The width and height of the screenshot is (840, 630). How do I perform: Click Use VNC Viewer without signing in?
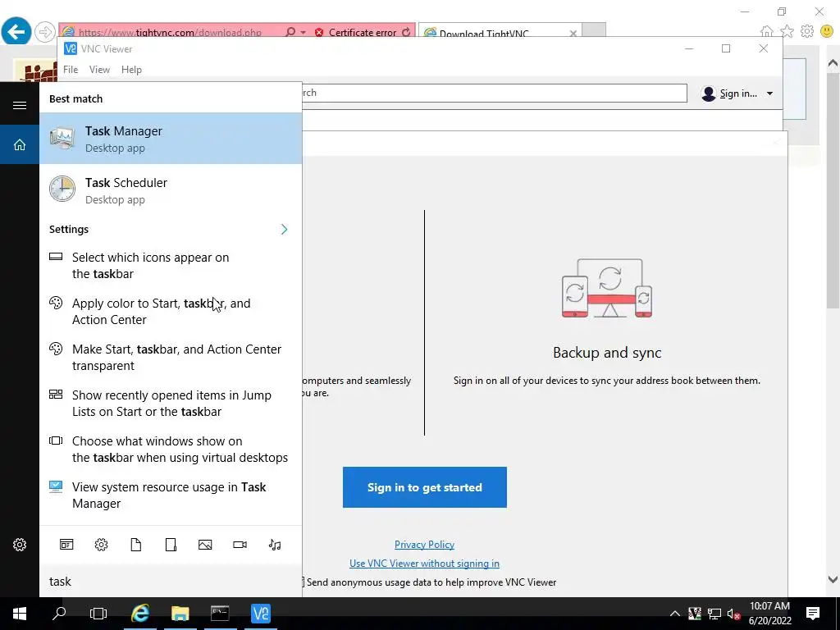click(x=424, y=563)
